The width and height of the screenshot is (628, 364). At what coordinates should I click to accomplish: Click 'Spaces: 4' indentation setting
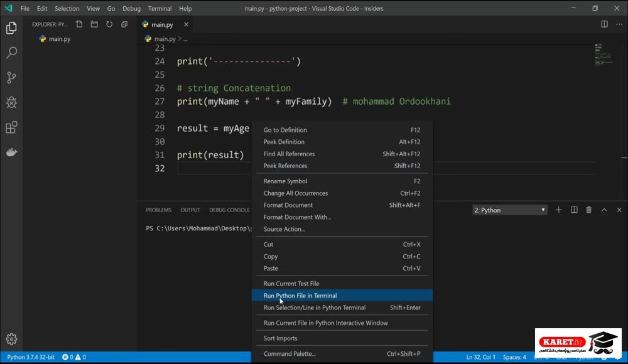pyautogui.click(x=514, y=357)
